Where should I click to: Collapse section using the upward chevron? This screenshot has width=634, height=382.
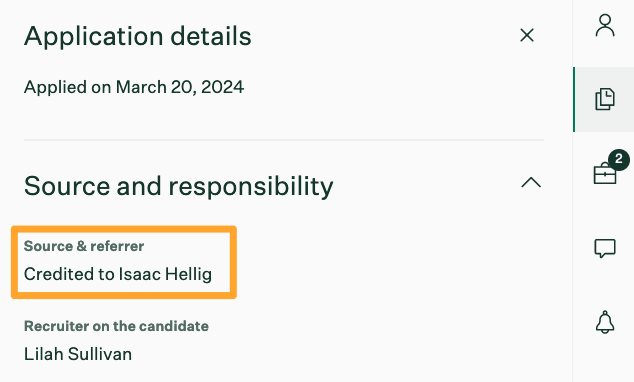coord(531,182)
